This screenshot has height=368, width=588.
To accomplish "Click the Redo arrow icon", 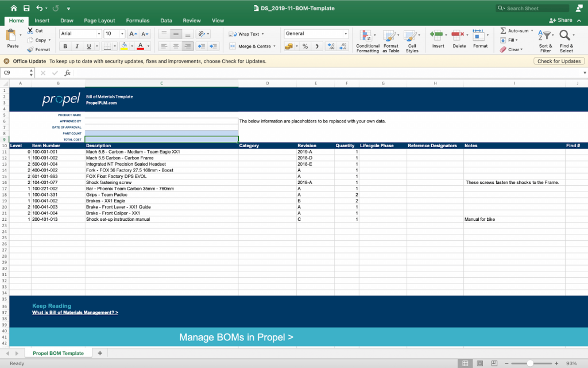I will pos(56,8).
